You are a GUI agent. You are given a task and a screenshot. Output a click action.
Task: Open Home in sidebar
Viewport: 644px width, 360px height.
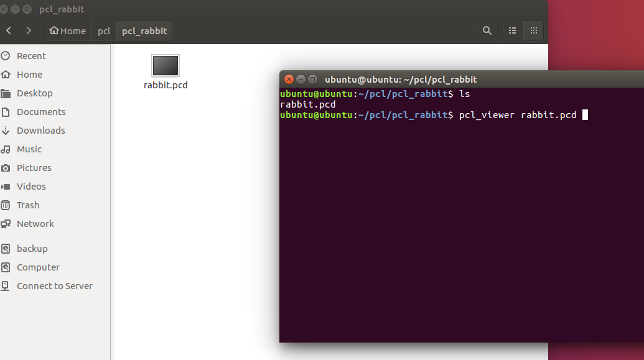pyautogui.click(x=55, y=74)
